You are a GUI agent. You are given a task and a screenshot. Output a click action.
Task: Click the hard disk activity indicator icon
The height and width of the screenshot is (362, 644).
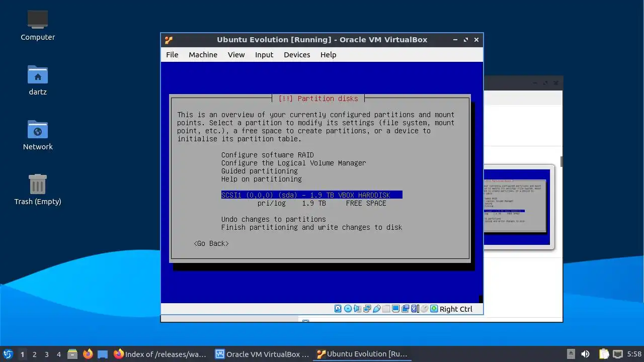click(x=338, y=309)
